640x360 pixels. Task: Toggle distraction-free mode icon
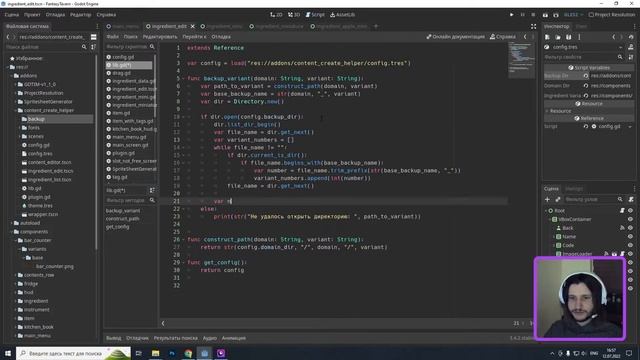533,26
